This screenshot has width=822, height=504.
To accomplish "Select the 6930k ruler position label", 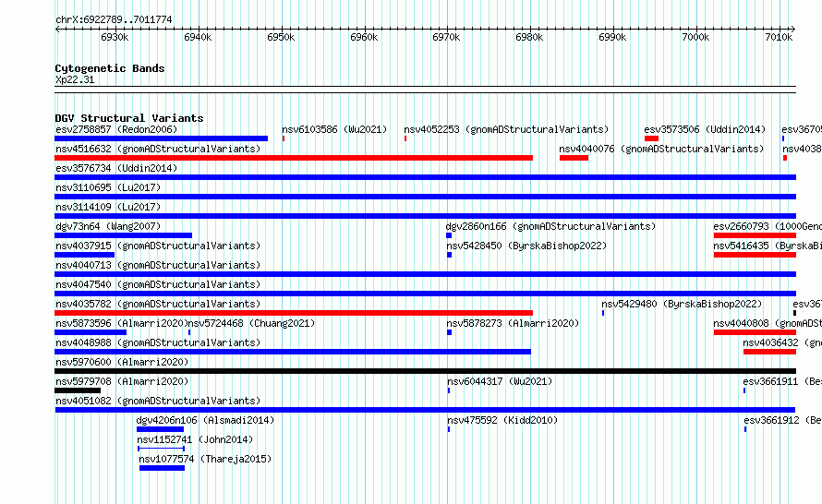I will click(115, 37).
